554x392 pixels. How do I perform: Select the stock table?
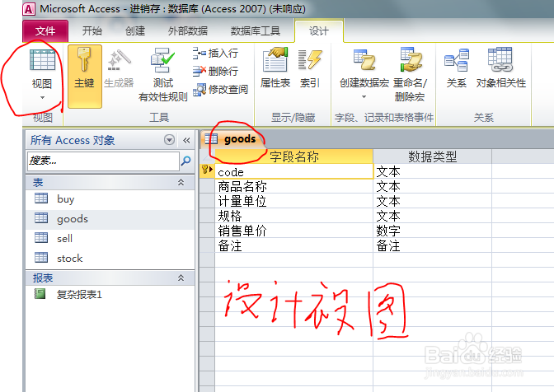(x=110, y=259)
